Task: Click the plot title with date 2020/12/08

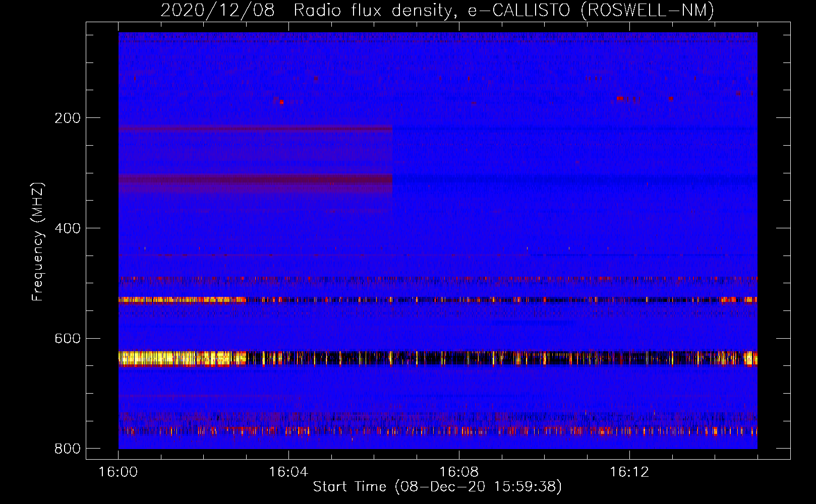Action: [437, 11]
